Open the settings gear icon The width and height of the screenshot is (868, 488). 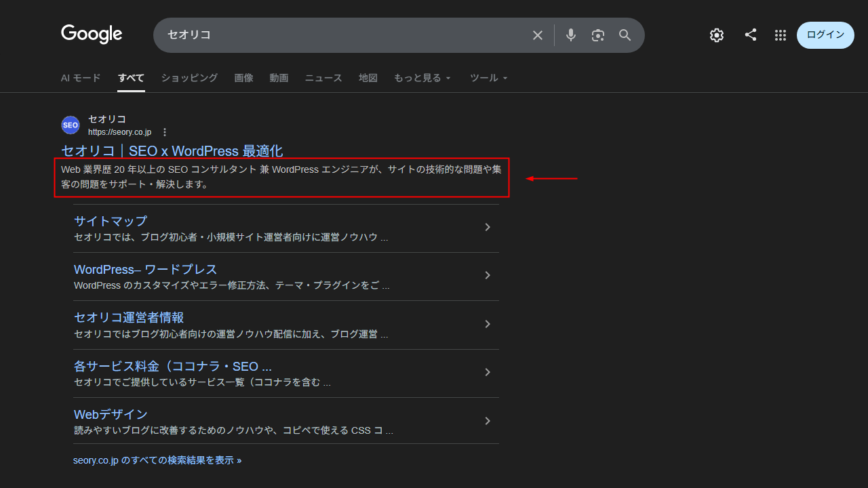(x=717, y=35)
